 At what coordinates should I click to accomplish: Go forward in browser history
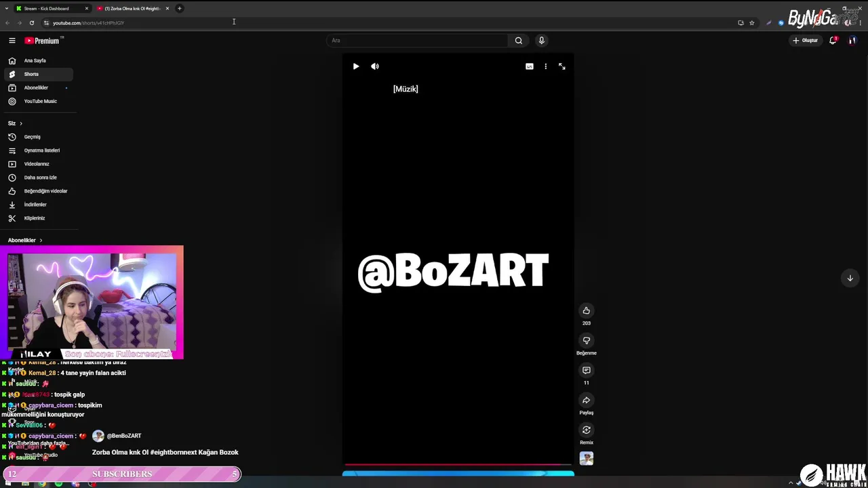[19, 23]
